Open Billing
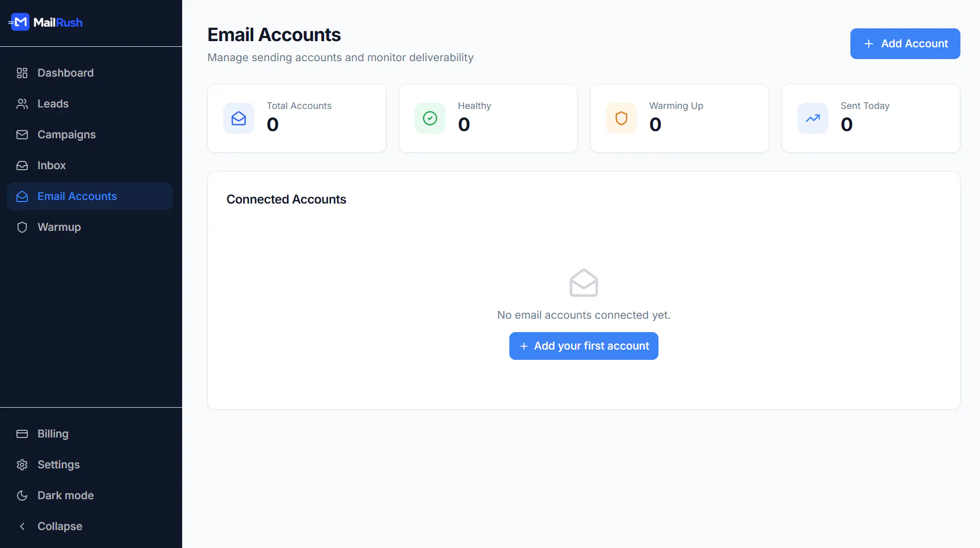The height and width of the screenshot is (548, 980). (x=90, y=434)
